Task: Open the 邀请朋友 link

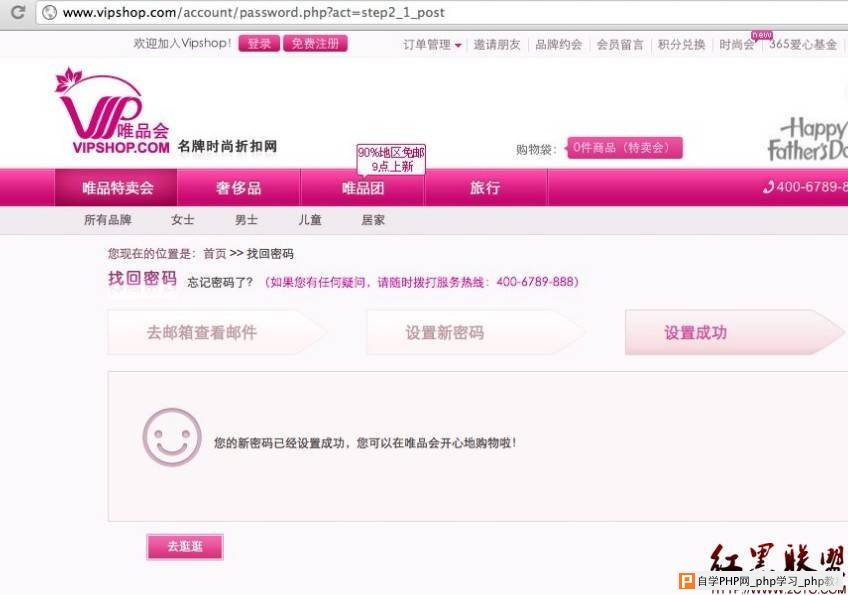Action: 497,44
